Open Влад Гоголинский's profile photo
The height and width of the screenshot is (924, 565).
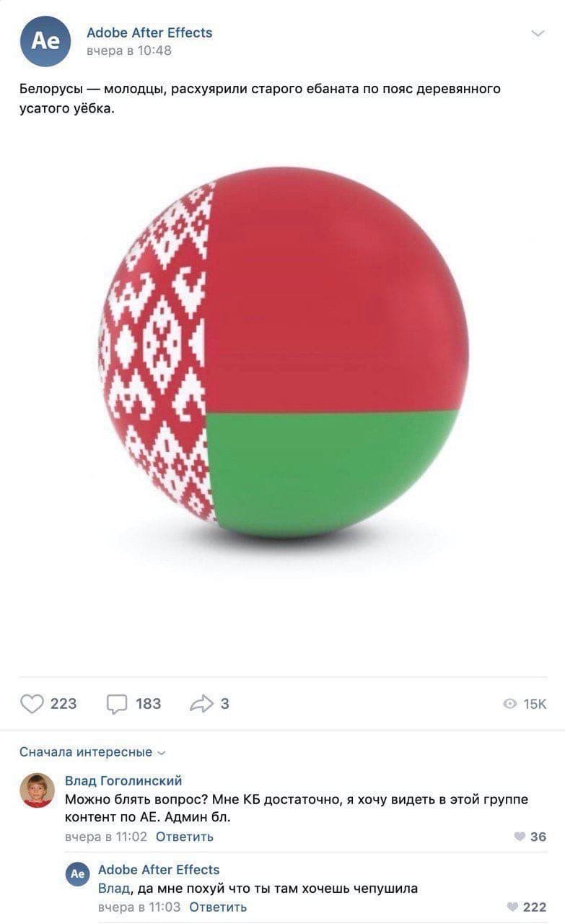pyautogui.click(x=37, y=790)
